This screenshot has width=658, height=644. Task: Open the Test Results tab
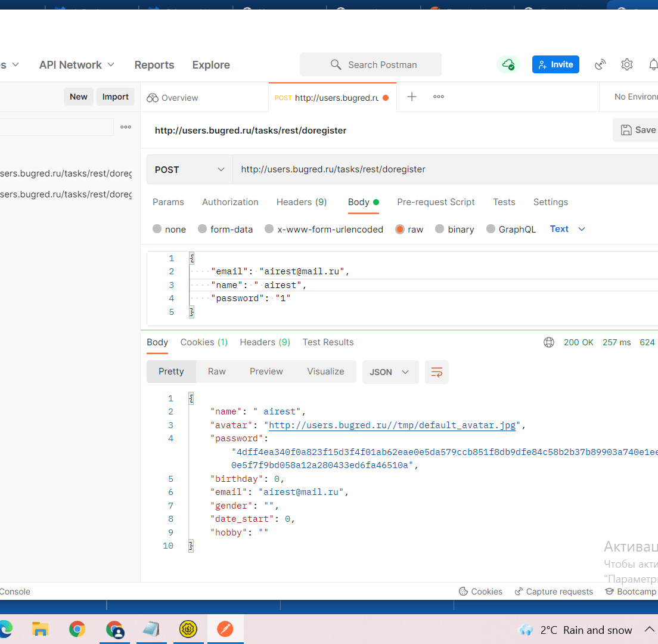pos(328,342)
